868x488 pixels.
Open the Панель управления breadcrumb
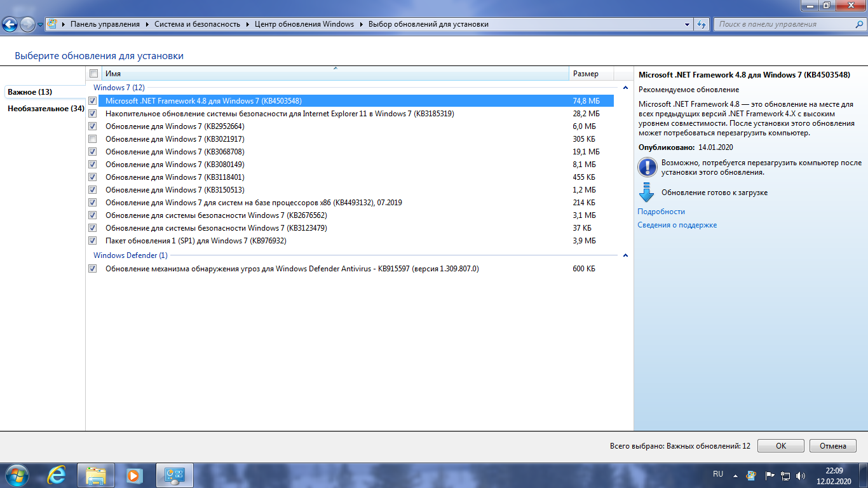pyautogui.click(x=105, y=24)
